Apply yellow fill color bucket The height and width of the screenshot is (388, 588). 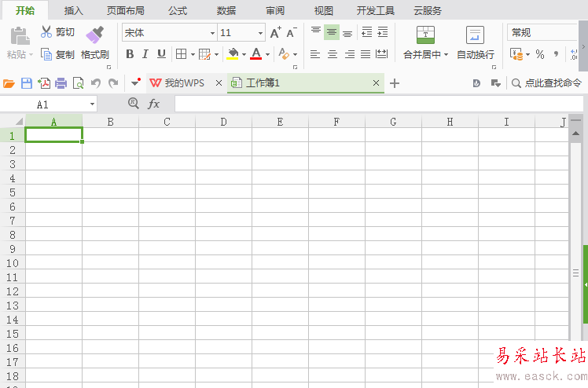point(233,54)
